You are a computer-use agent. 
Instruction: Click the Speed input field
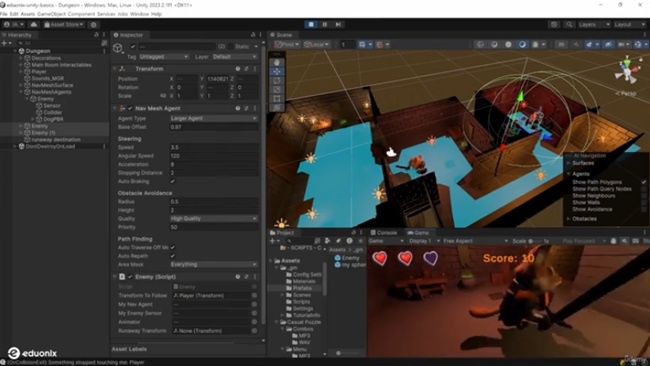213,147
